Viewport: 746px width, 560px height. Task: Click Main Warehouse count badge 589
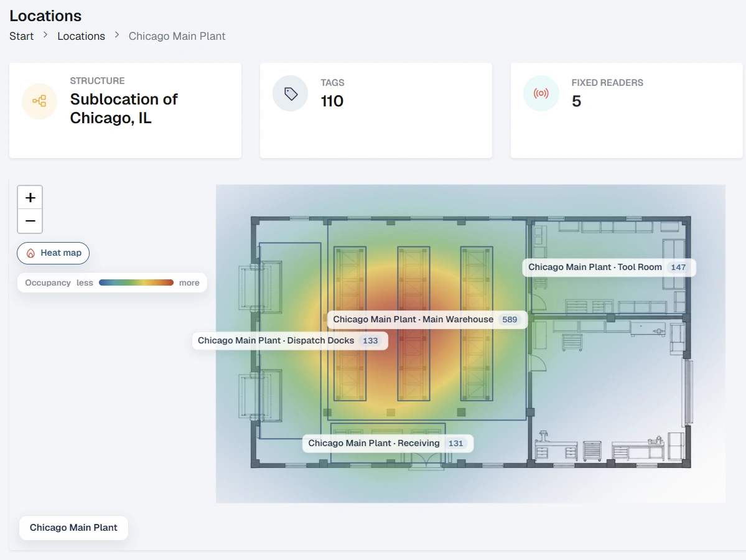[x=510, y=320]
